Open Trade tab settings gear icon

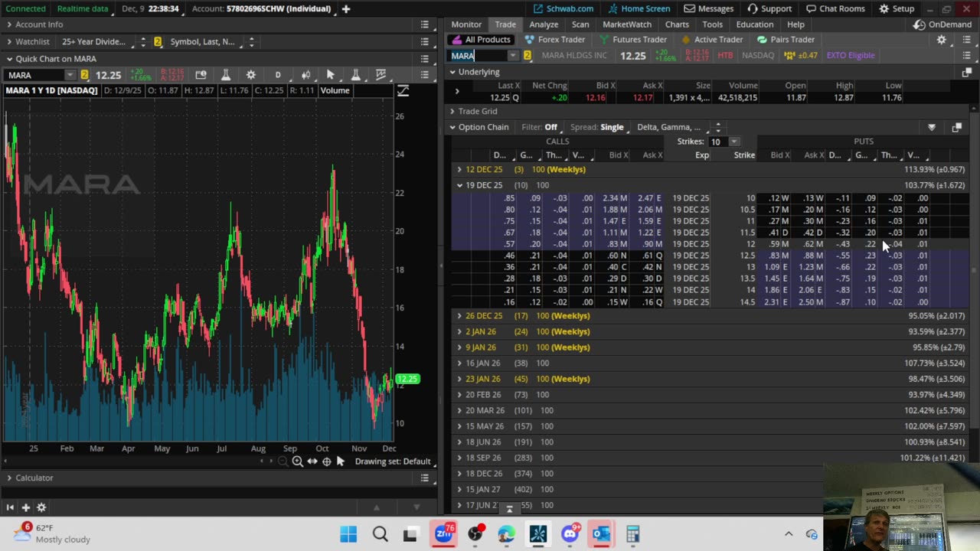point(942,40)
